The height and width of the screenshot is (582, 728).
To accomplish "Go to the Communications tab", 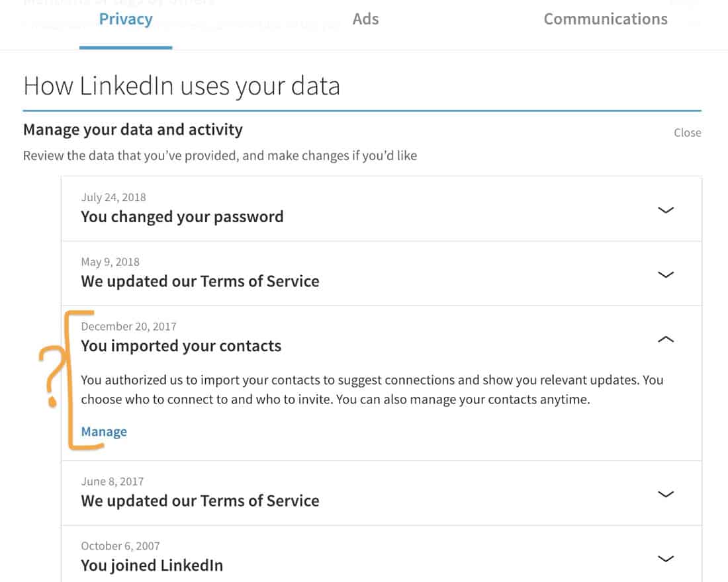I will (606, 19).
